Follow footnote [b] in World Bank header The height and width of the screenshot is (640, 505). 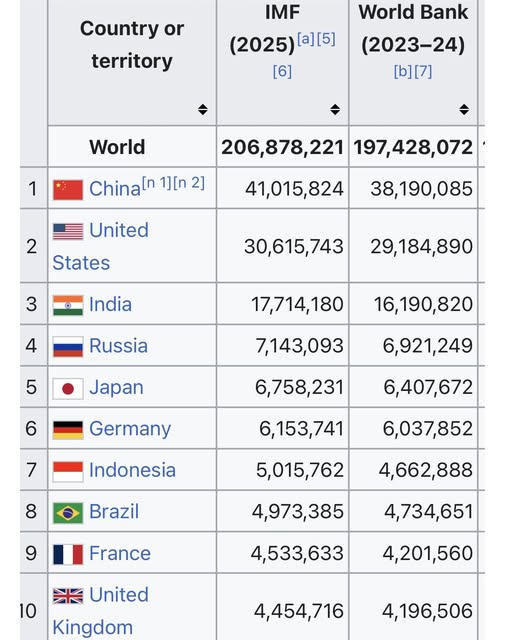(x=403, y=72)
